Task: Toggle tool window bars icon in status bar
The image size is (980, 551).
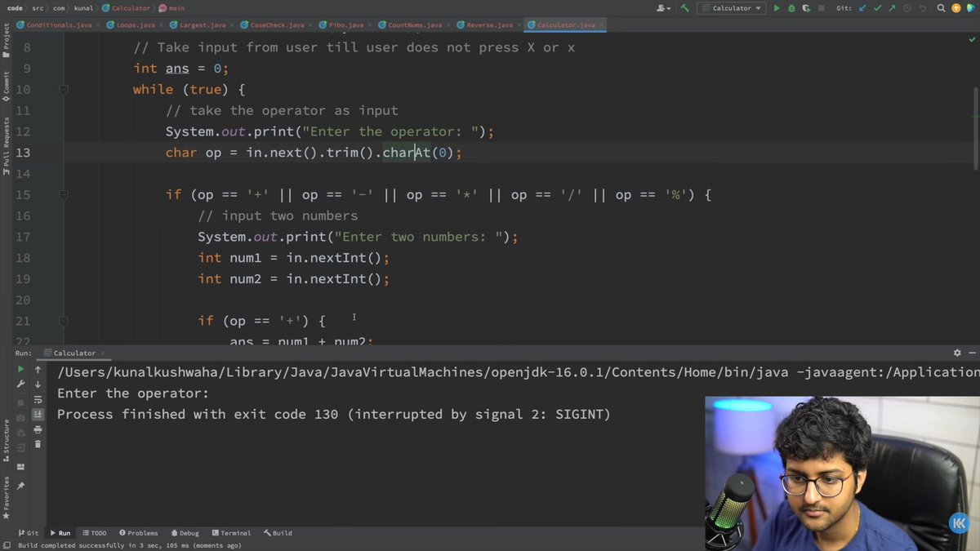Action: pos(7,545)
